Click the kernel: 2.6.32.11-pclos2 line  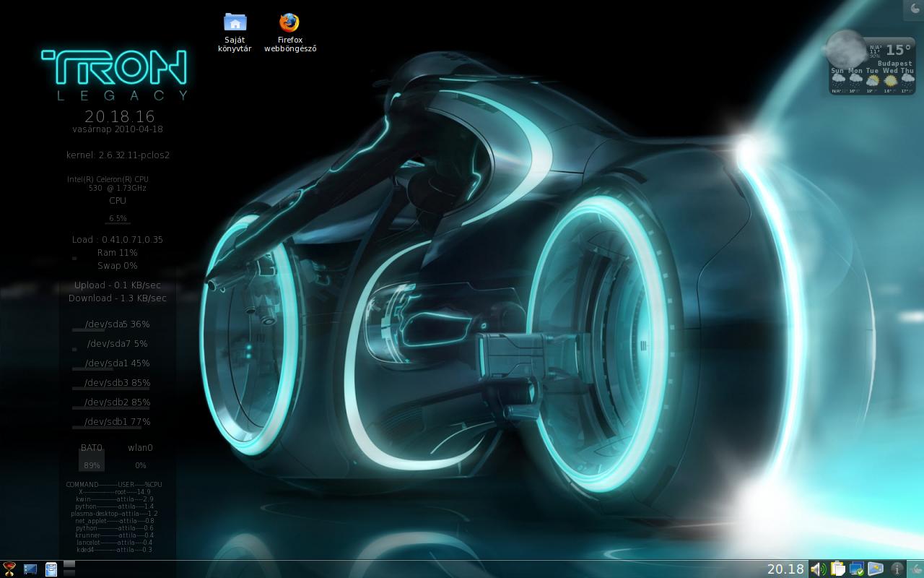tap(118, 155)
